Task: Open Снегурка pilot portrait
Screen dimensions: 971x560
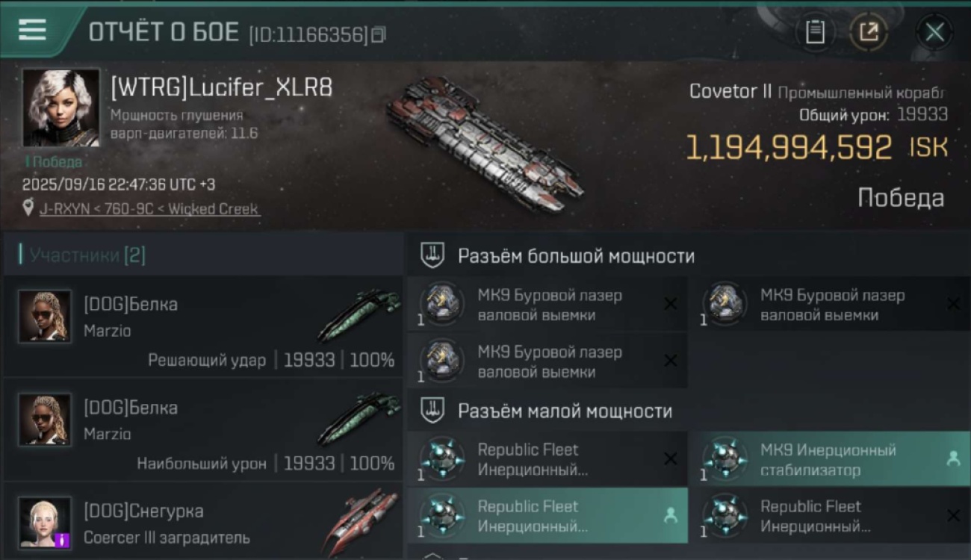Action: [x=45, y=523]
